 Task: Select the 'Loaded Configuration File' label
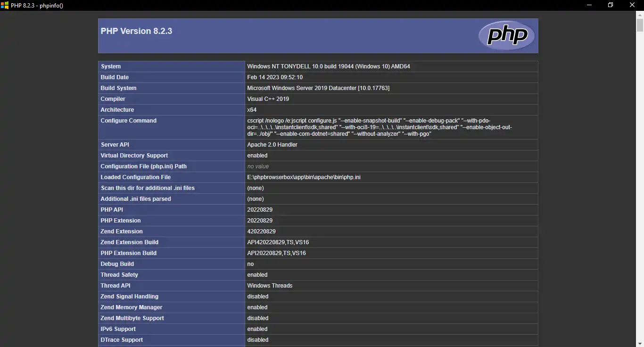135,177
